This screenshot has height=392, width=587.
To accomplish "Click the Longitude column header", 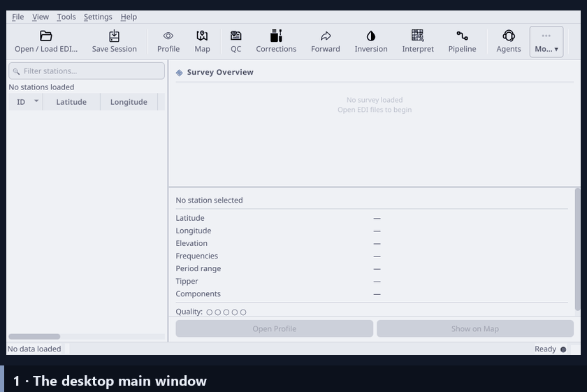I will [x=129, y=102].
